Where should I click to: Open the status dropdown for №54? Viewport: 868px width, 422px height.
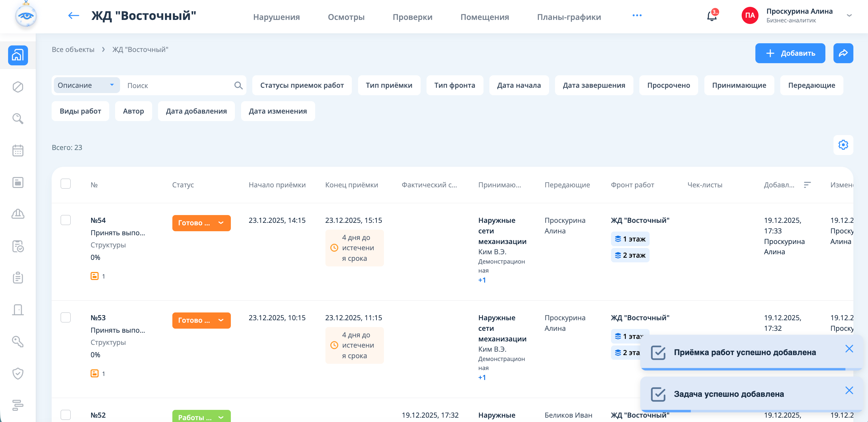[201, 223]
